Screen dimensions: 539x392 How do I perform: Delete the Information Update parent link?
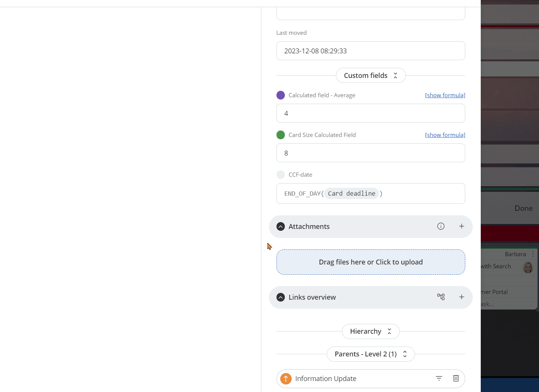(x=456, y=378)
